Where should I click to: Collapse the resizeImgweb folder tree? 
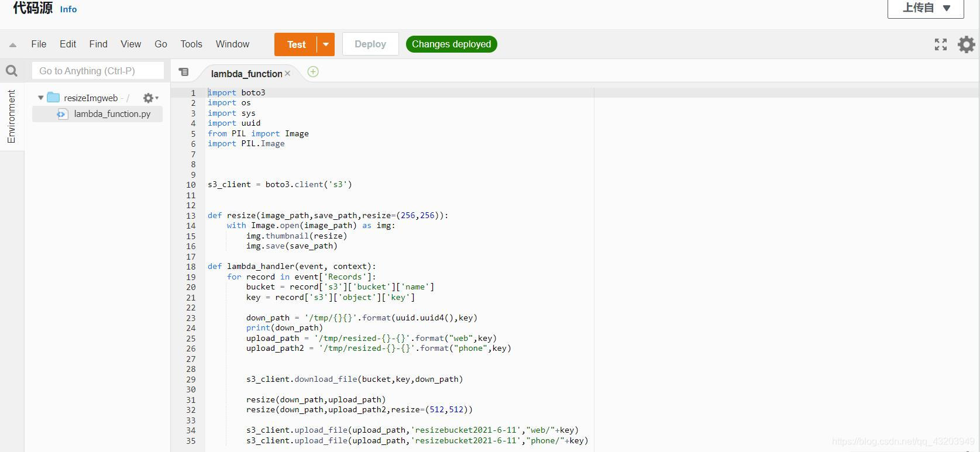click(40, 98)
